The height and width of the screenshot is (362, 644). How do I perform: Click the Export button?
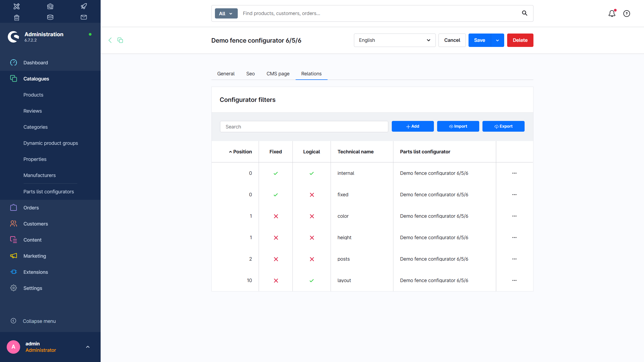(x=503, y=126)
